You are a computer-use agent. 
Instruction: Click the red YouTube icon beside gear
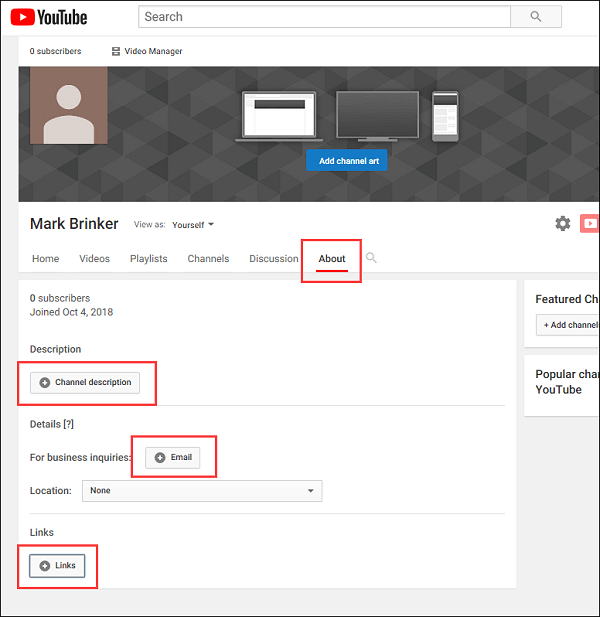[x=590, y=223]
